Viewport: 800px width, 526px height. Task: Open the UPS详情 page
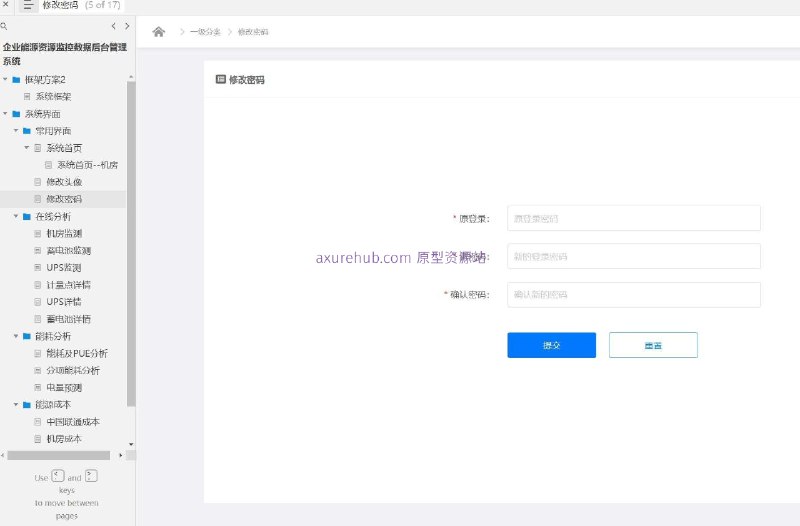(64, 302)
